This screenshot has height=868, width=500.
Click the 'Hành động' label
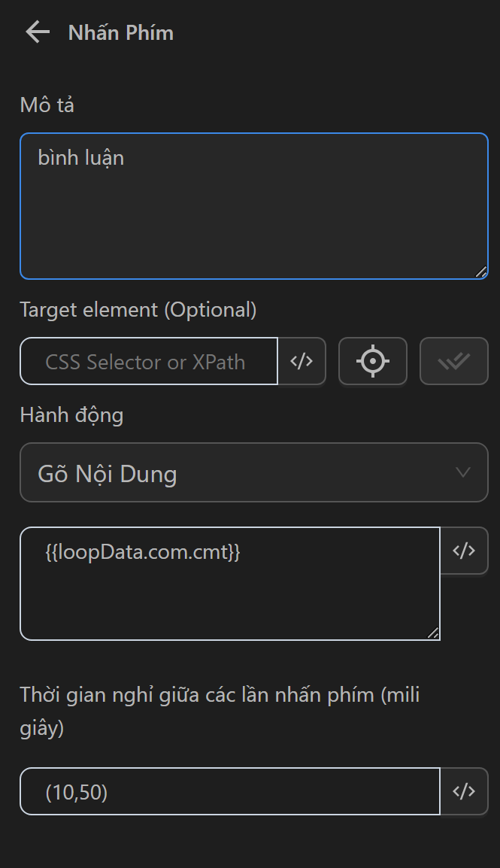(71, 415)
